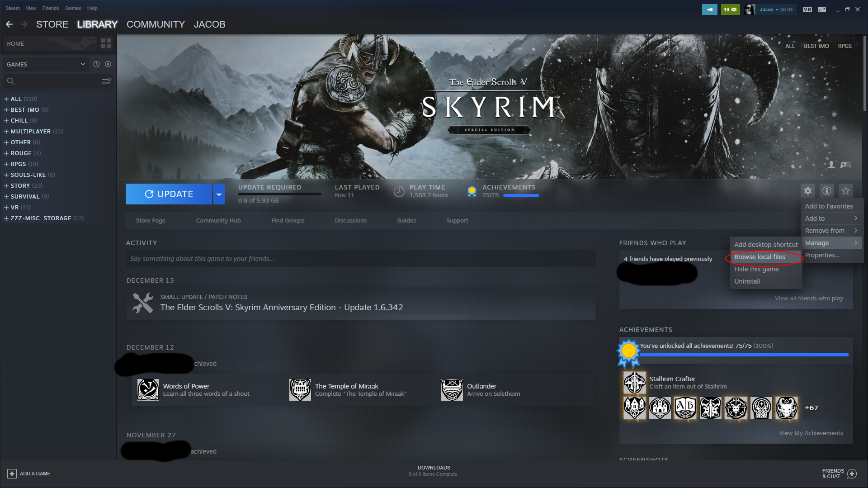Click the Jacob profile avatar
868x488 pixels.
coord(749,9)
